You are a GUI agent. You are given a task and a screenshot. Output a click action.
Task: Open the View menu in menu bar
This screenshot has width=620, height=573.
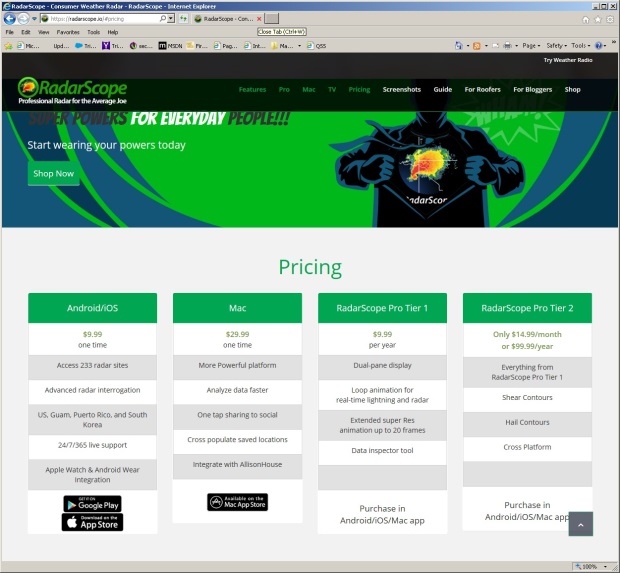pyautogui.click(x=44, y=32)
